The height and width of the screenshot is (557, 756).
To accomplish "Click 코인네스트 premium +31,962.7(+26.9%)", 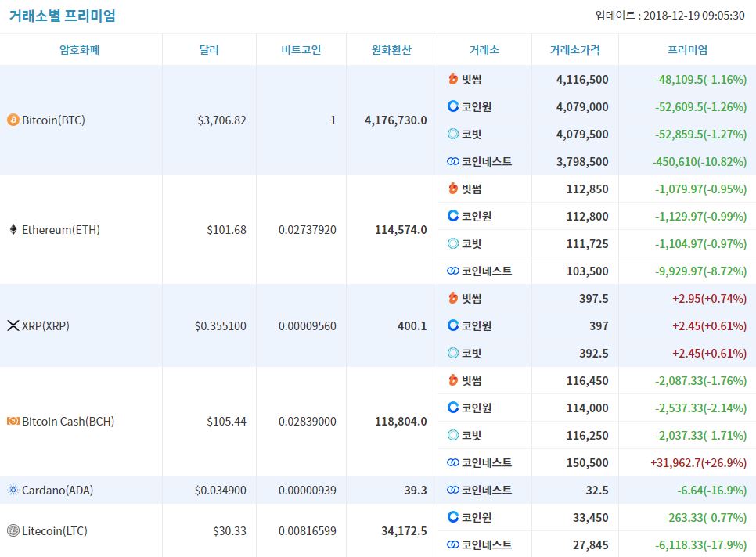I will tap(699, 462).
